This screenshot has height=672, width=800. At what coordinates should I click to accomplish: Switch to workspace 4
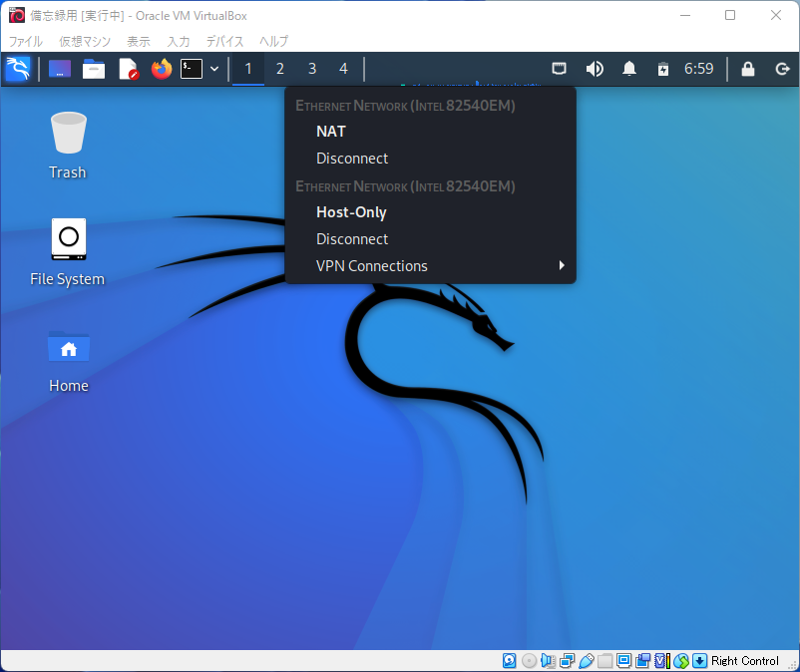coord(343,69)
